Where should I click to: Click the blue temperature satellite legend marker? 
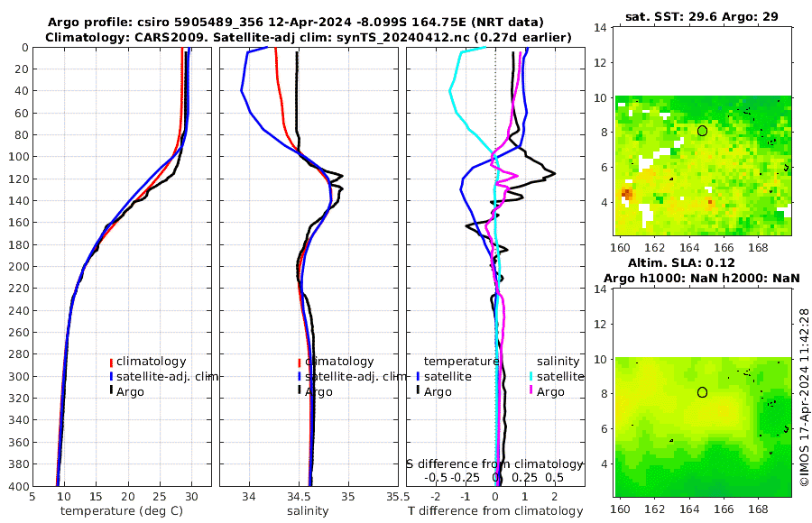(419, 376)
